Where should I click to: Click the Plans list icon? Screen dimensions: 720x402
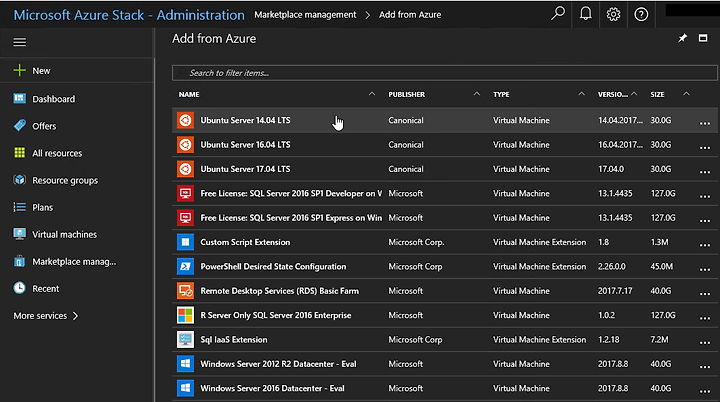[19, 207]
